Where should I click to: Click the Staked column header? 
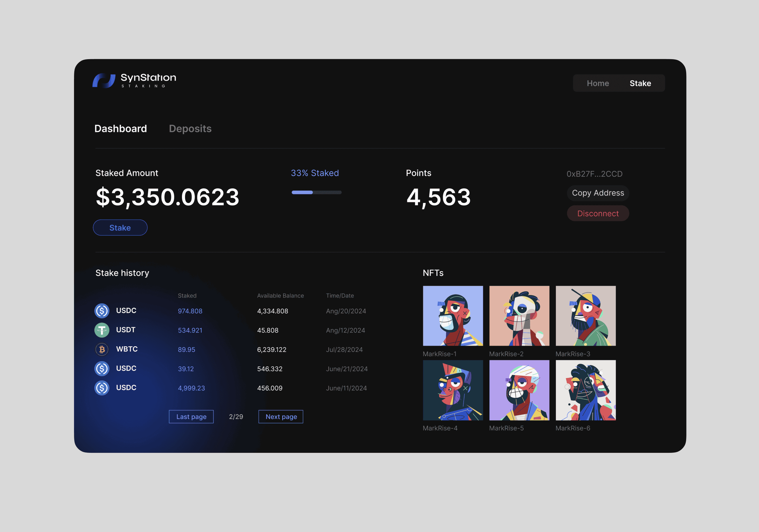[x=187, y=295]
